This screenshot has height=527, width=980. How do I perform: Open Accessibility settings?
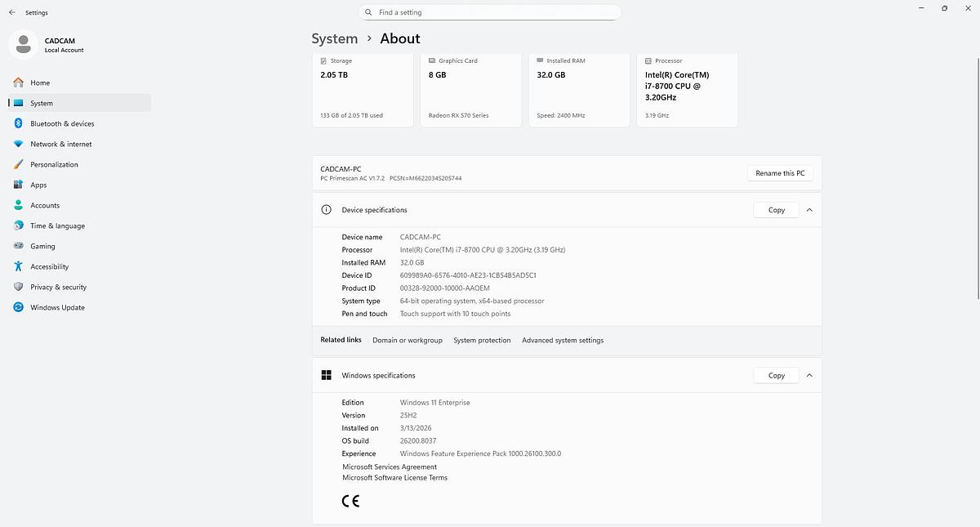[x=49, y=266]
